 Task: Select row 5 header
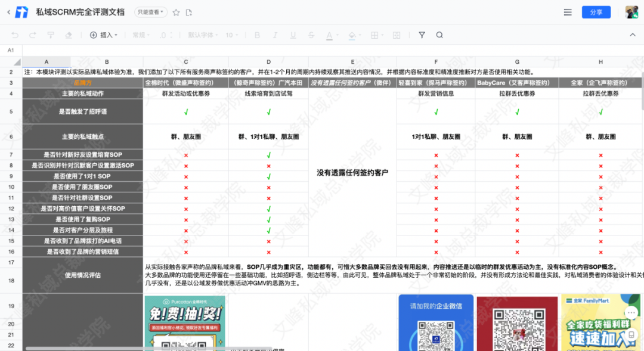tap(11, 111)
